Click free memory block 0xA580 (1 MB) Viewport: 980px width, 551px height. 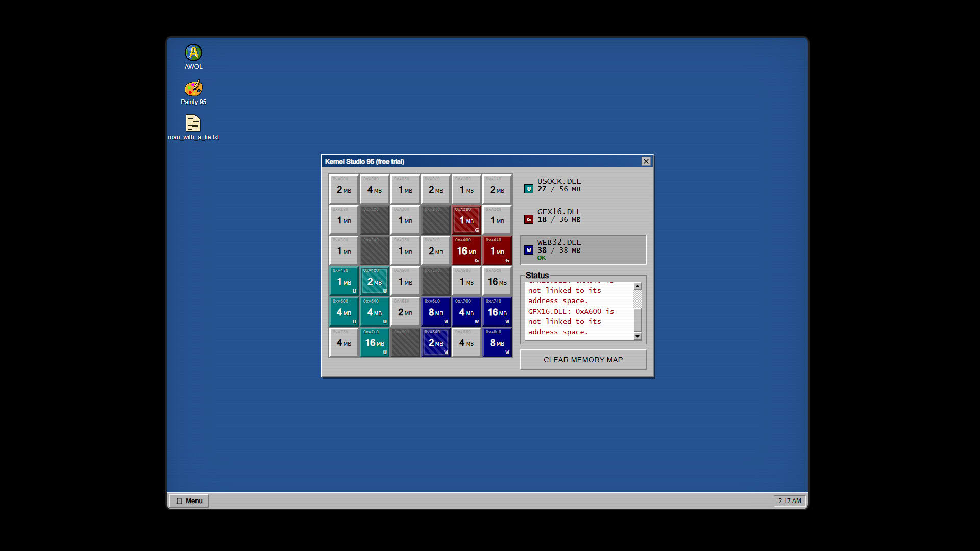[467, 281]
